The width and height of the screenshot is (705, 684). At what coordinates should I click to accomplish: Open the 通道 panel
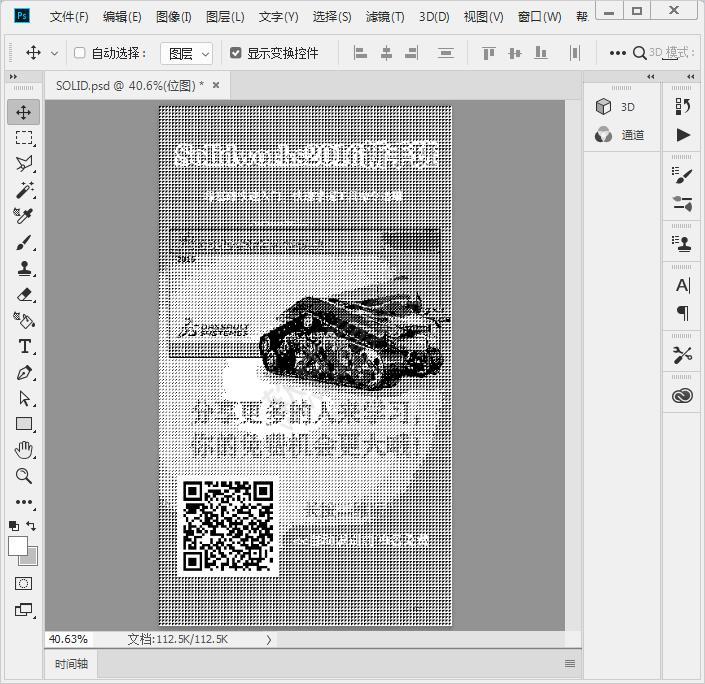(620, 135)
